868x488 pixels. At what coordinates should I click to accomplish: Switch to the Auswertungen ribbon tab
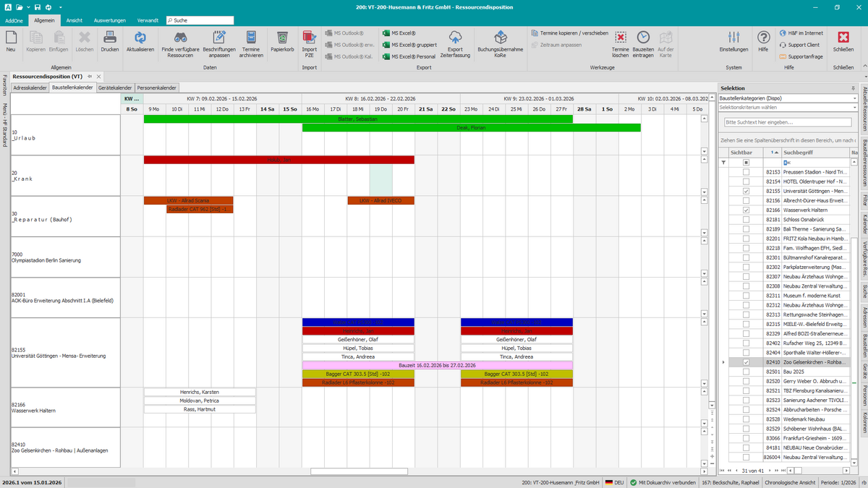pos(109,20)
